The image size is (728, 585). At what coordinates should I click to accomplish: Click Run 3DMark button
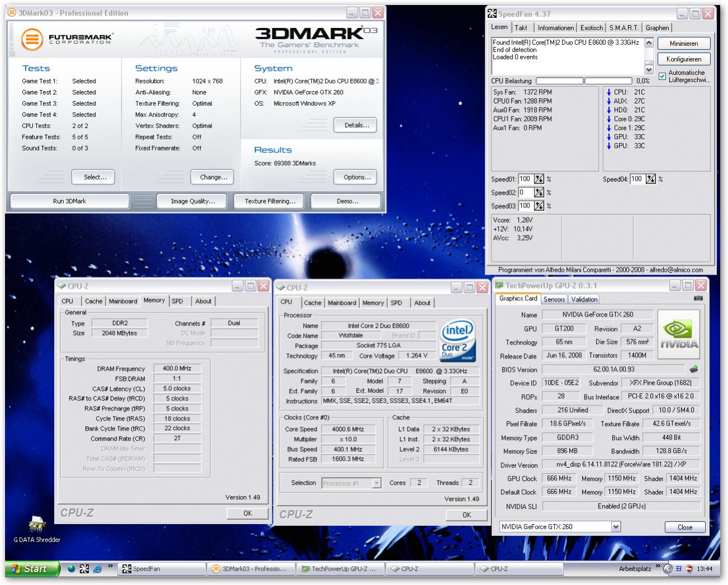pos(69,201)
